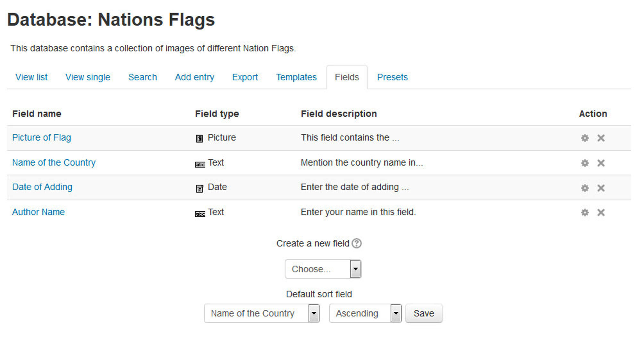Screen dimensions: 644x355
Task: Click edit gear for Name of the Country
Action: point(585,163)
